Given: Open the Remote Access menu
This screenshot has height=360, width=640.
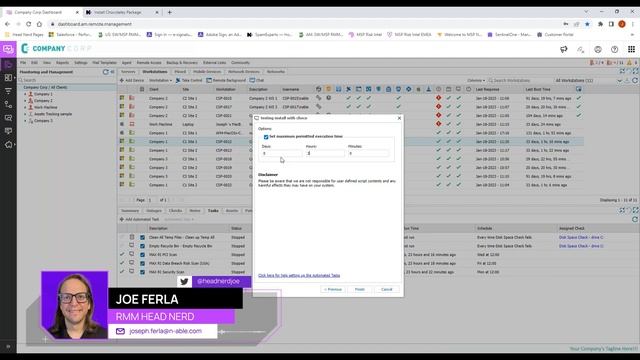Looking at the screenshot, I should [x=149, y=63].
